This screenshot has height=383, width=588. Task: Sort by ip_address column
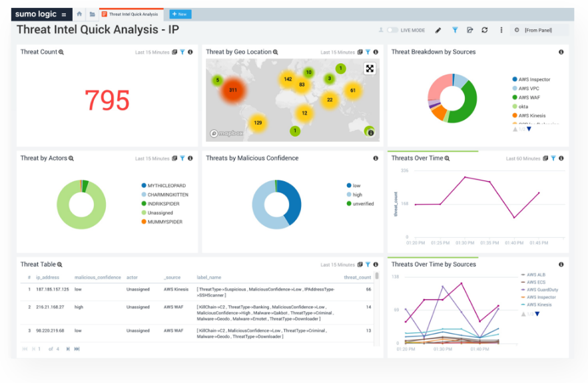[48, 278]
